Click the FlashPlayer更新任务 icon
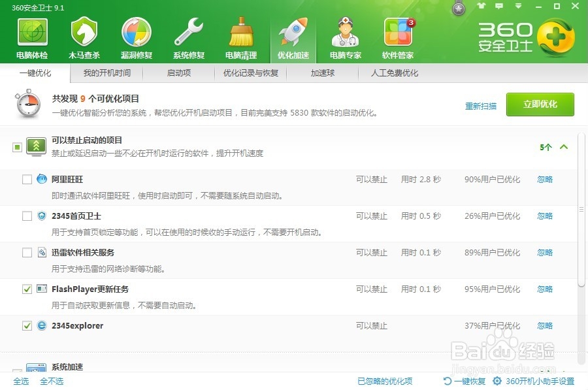The image size is (588, 390). point(42,288)
